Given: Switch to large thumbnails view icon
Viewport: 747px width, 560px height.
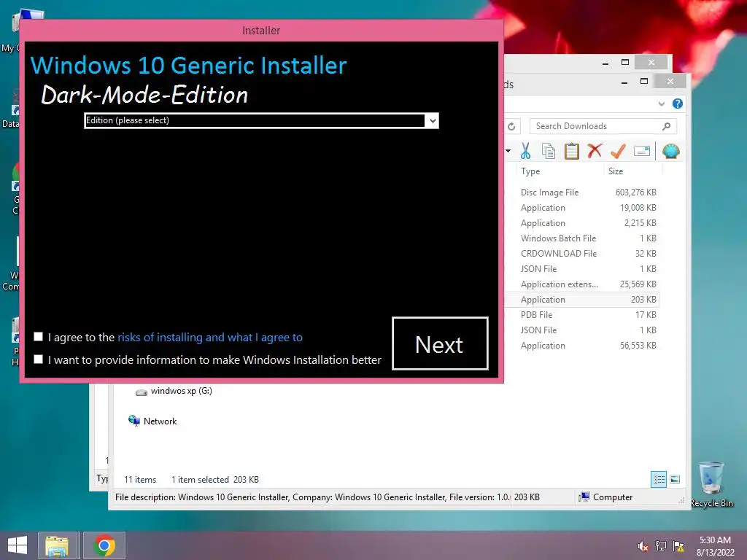Looking at the screenshot, I should (x=675, y=479).
